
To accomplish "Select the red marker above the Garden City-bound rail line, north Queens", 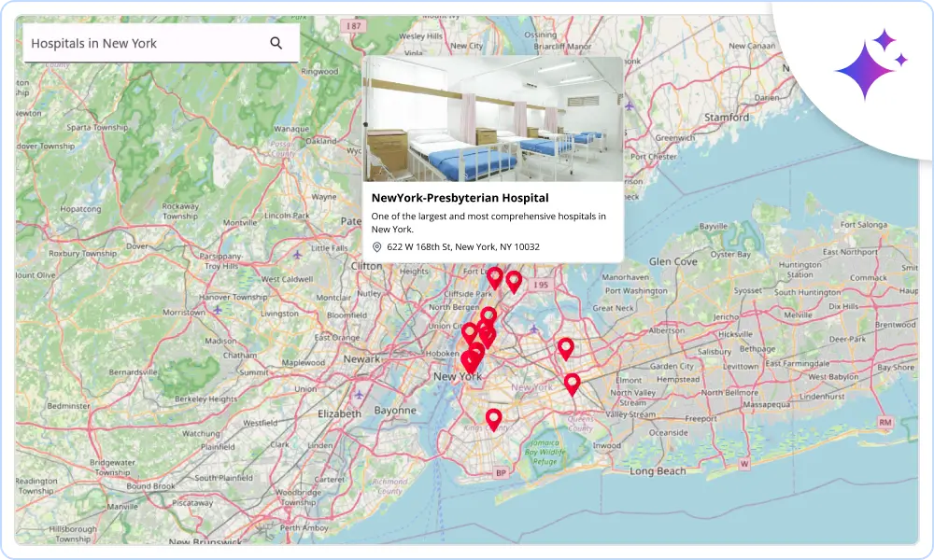I will point(565,349).
